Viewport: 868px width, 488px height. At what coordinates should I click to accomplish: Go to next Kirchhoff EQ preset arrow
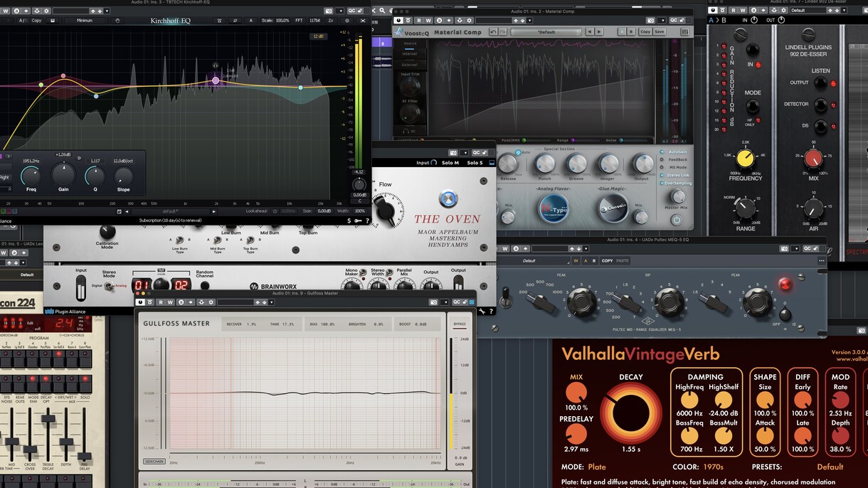(x=214, y=211)
